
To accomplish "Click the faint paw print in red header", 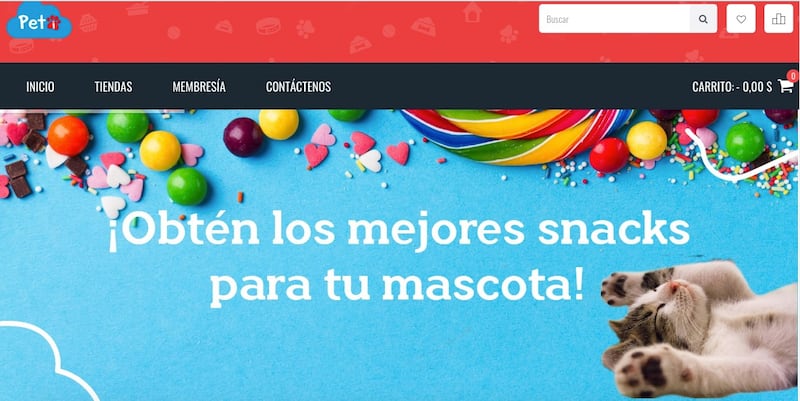I will (x=305, y=29).
